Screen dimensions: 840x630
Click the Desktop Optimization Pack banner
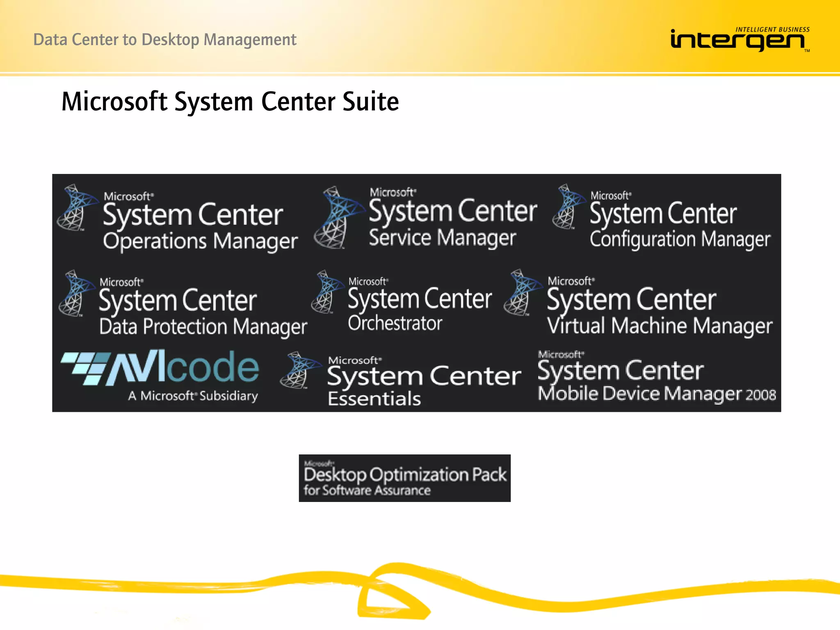point(404,478)
